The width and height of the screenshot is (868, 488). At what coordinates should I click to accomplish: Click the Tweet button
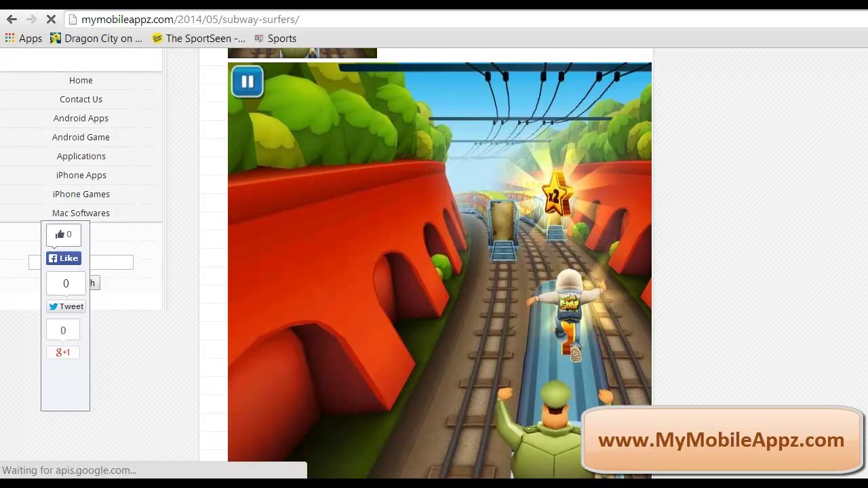click(66, 306)
